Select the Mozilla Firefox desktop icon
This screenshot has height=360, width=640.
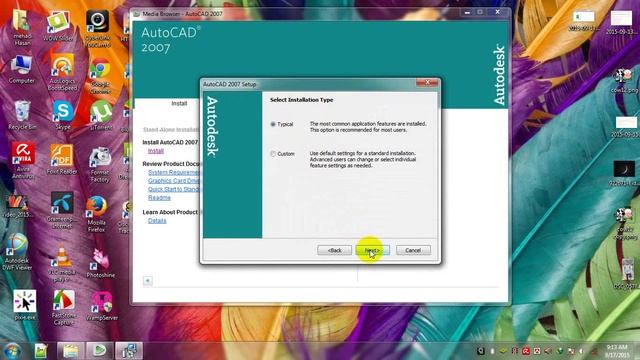[x=97, y=214]
